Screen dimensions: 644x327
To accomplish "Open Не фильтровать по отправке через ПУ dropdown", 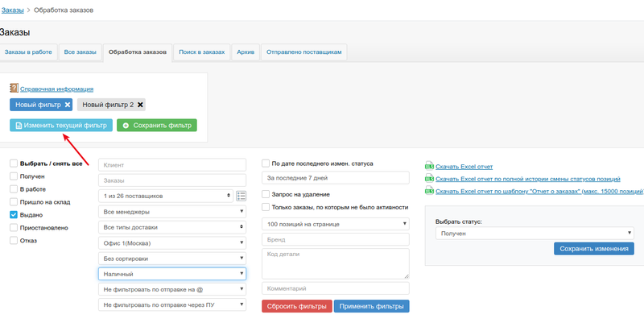I will click(x=172, y=304).
